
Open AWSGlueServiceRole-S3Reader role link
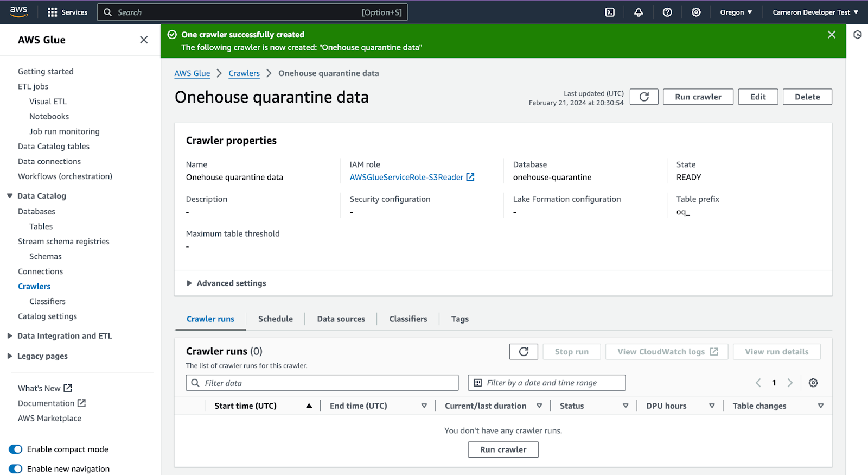tap(406, 177)
